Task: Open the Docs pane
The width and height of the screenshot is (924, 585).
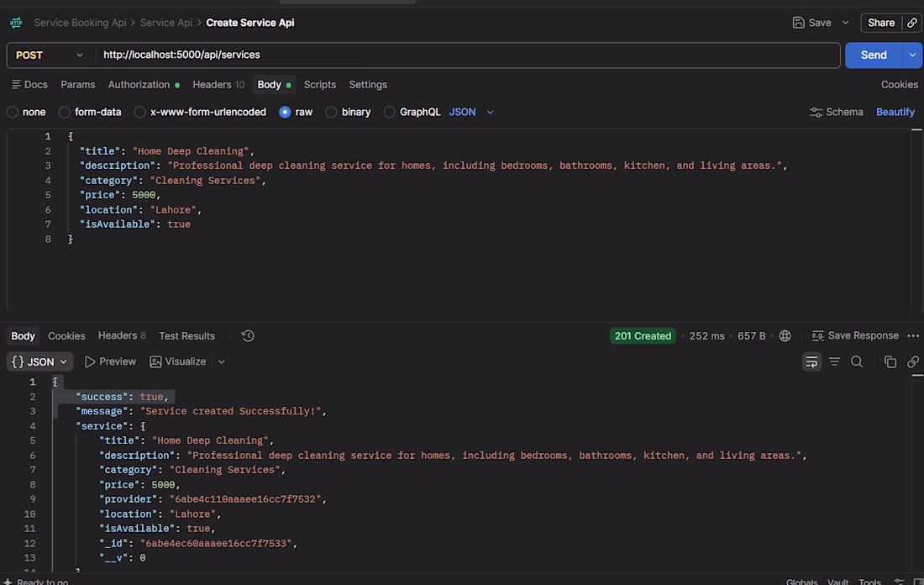Action: point(29,85)
